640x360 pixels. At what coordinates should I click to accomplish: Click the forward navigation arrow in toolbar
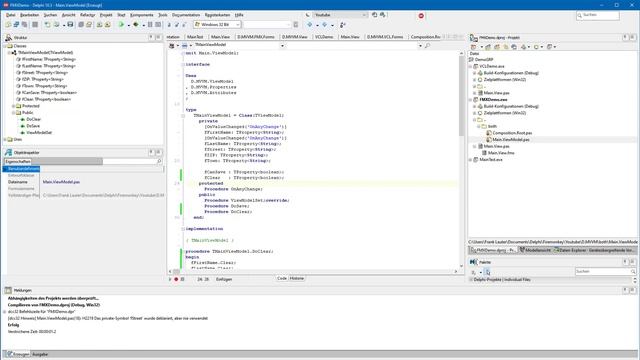click(x=324, y=24)
